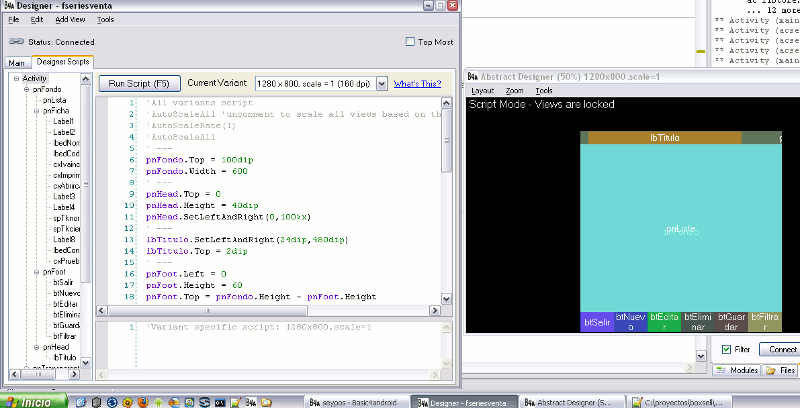Select the btSalir view in preview
The image size is (800, 408).
coord(597,321)
